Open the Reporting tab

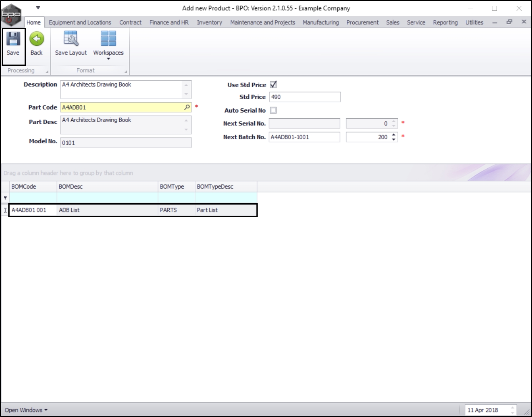click(x=445, y=22)
